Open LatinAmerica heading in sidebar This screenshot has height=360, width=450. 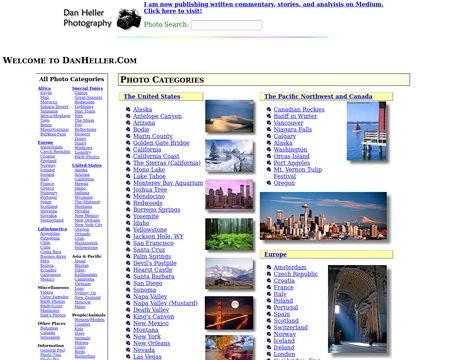click(52, 229)
